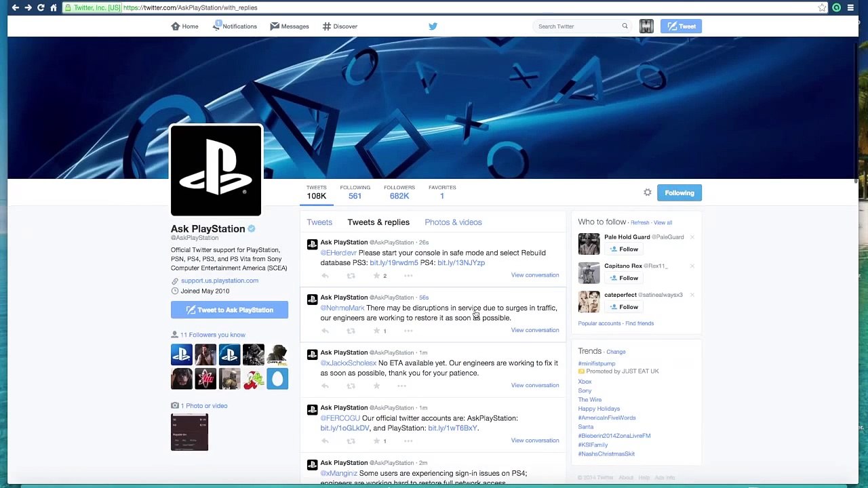Viewport: 868px width, 488px height.
Task: Open the Following 561 list
Action: (355, 192)
